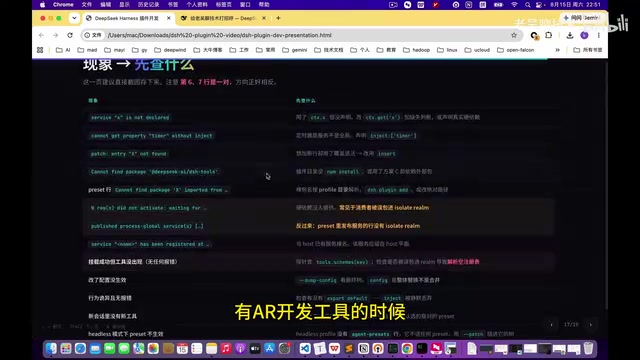640x360 pixels.
Task: Open the 技术文档 bookmarks folder
Action: (x=329, y=50)
